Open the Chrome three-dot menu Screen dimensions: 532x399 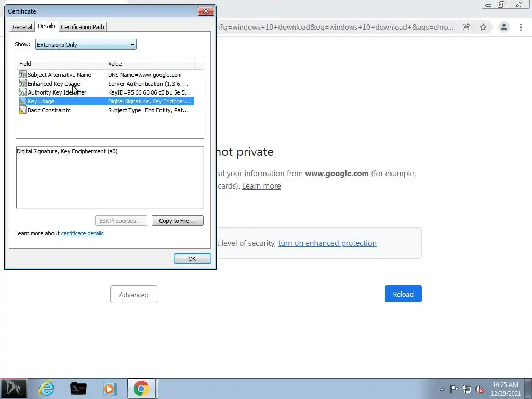[x=521, y=27]
